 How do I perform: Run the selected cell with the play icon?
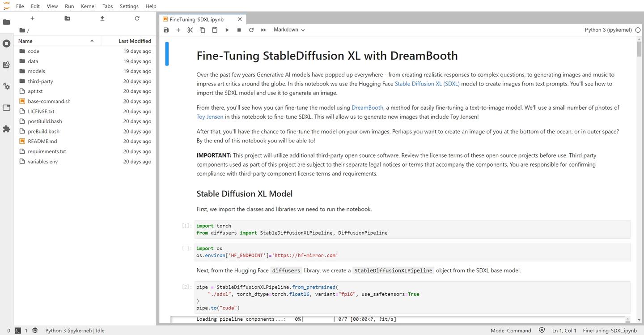pos(227,30)
